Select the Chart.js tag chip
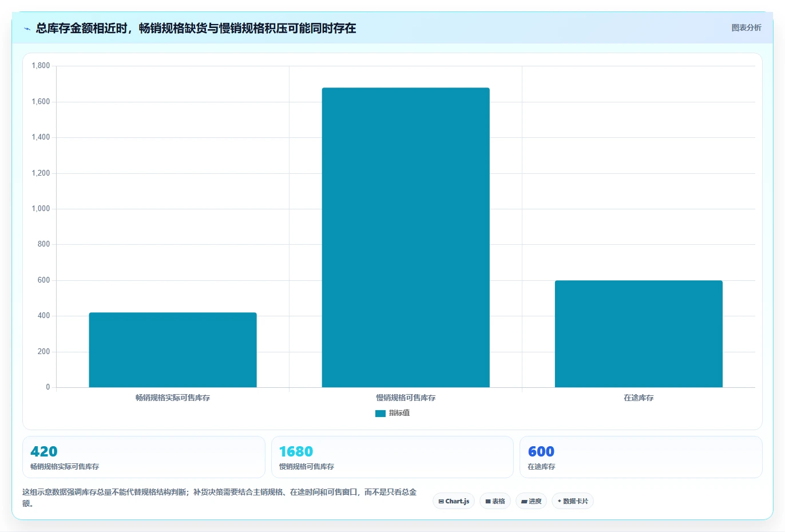This screenshot has height=532, width=785. [454, 501]
